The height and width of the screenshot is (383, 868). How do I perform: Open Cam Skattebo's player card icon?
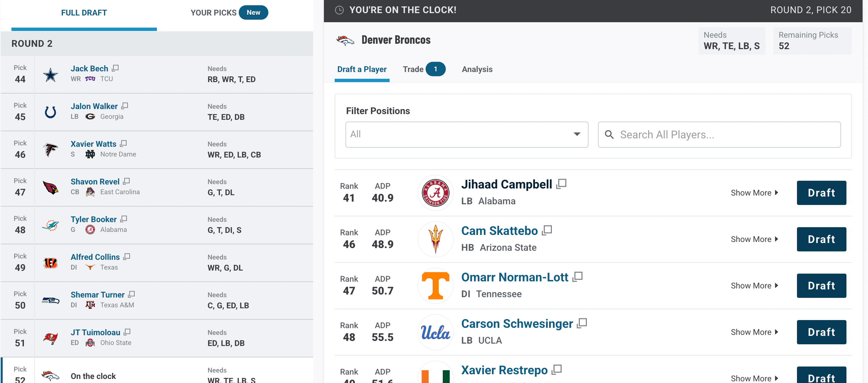tap(546, 231)
